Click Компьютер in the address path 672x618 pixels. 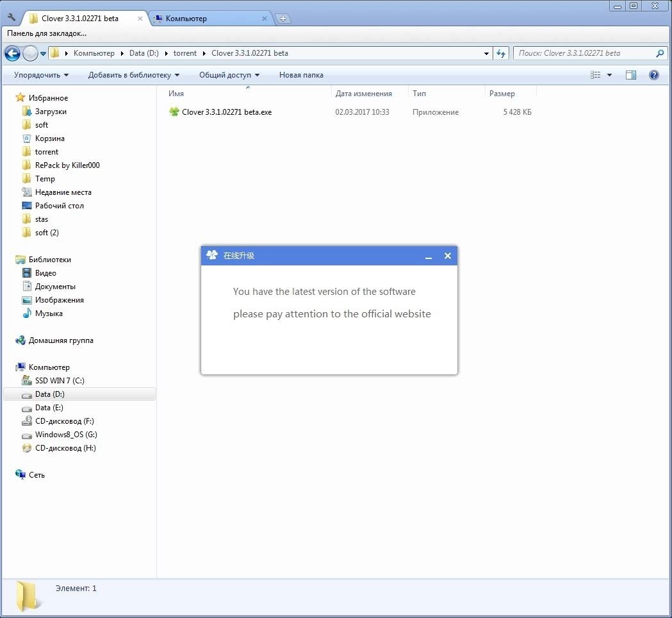(x=94, y=53)
